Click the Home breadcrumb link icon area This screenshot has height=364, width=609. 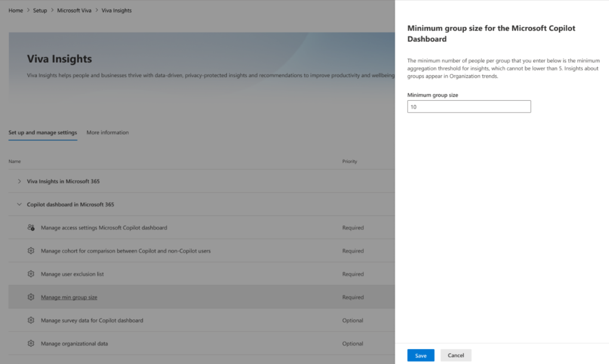[16, 10]
